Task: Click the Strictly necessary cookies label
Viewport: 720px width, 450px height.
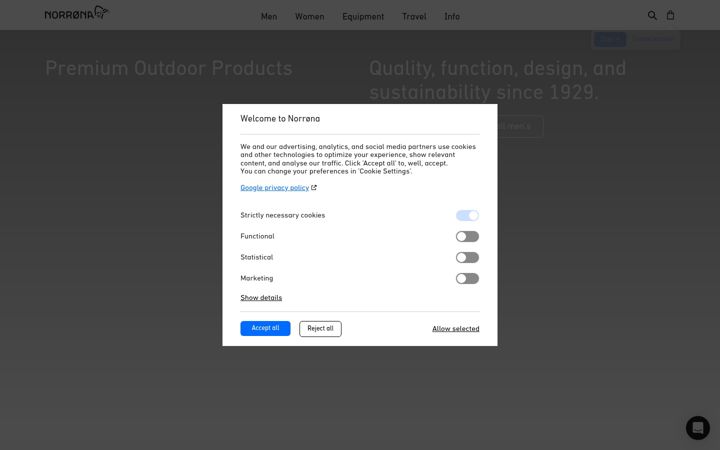Action: (x=282, y=215)
